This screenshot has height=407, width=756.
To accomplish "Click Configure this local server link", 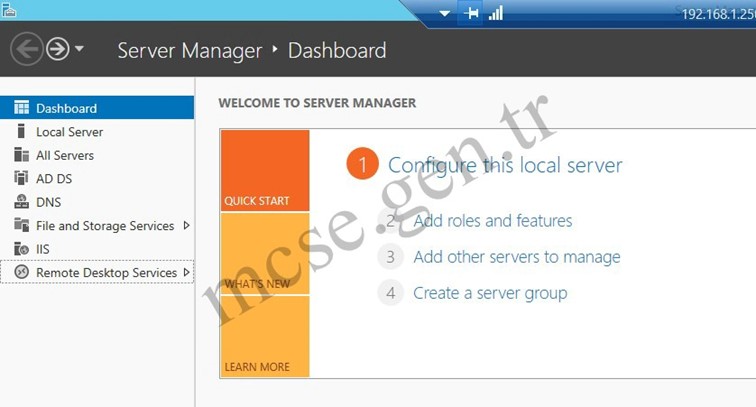I will 505,165.
